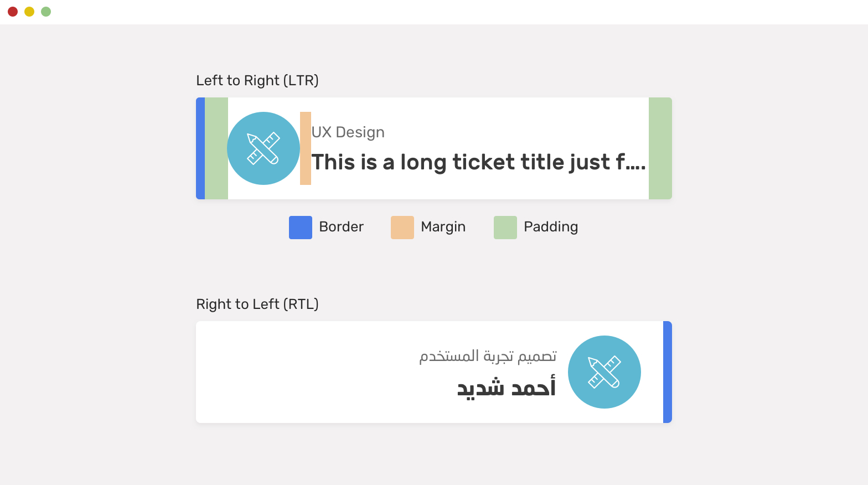Click the "Left to Right (LTR)" heading
The image size is (868, 485).
(x=257, y=80)
